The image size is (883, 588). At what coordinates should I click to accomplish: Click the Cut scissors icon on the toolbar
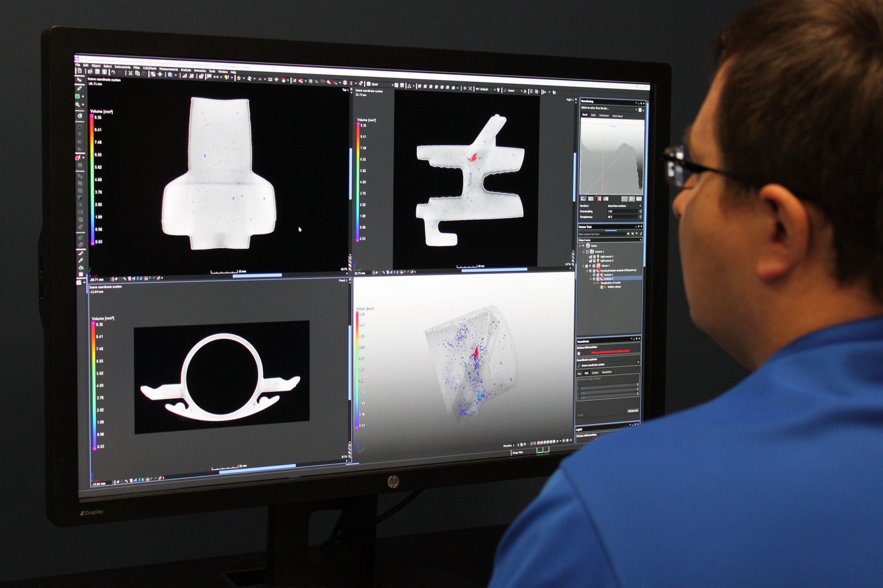click(131, 72)
